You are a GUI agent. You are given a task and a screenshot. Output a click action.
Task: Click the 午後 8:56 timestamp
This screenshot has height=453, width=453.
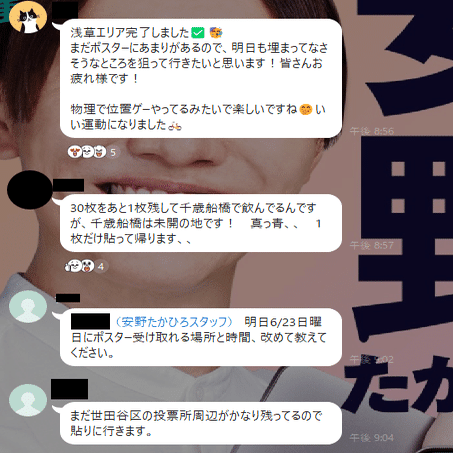tap(372, 131)
